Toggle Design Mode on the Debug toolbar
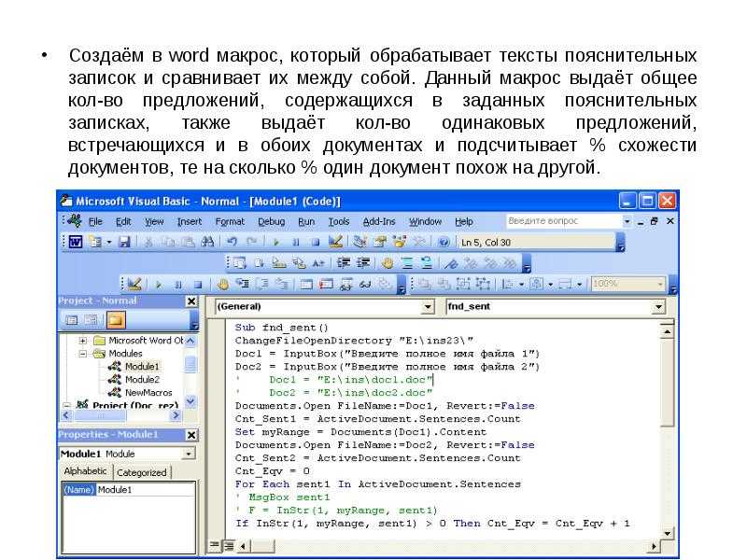Screen dimensions: 747x560 (x=134, y=285)
